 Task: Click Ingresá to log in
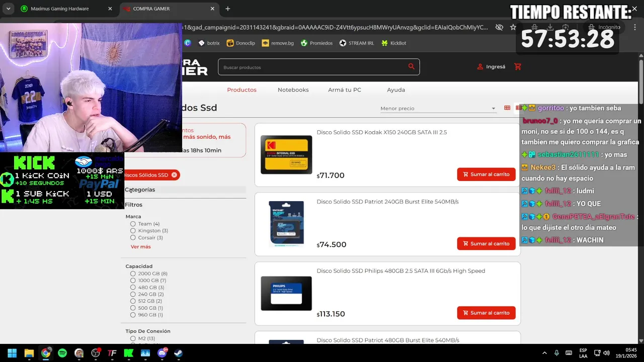click(496, 67)
